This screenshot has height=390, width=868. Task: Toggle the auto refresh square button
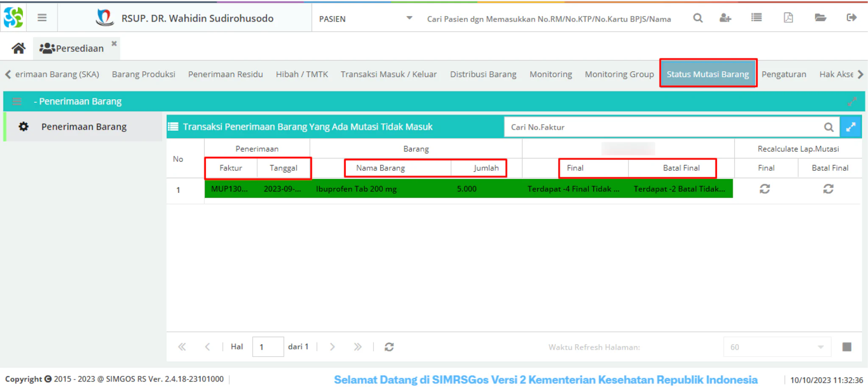pos(847,347)
